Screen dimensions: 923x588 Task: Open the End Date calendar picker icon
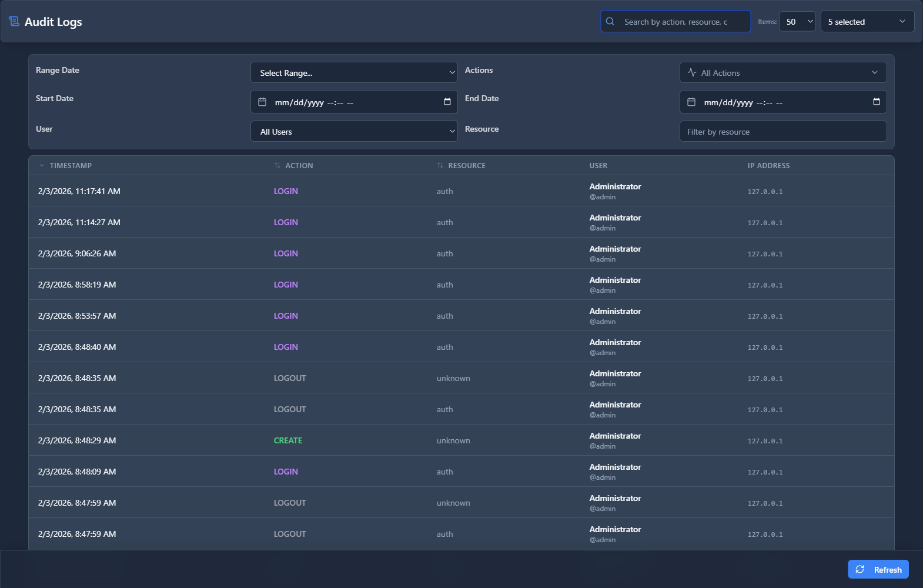click(x=877, y=102)
